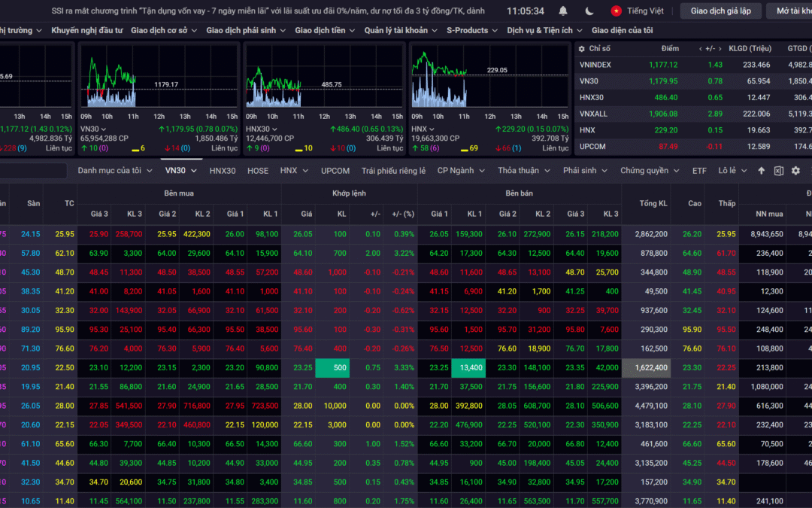Viewport: 812px width, 508px height.
Task: Open Giao diện của tôi menu
Action: tap(622, 30)
